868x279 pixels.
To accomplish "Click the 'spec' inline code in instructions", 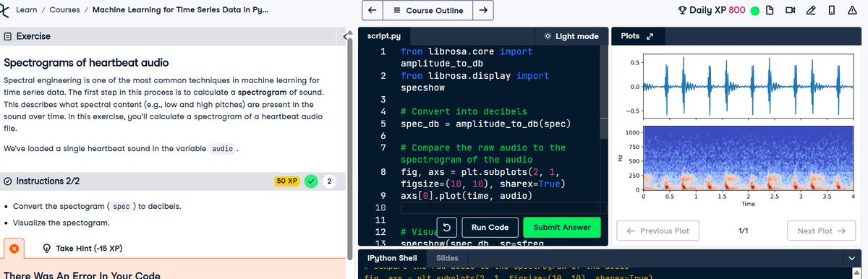I will pyautogui.click(x=122, y=206).
